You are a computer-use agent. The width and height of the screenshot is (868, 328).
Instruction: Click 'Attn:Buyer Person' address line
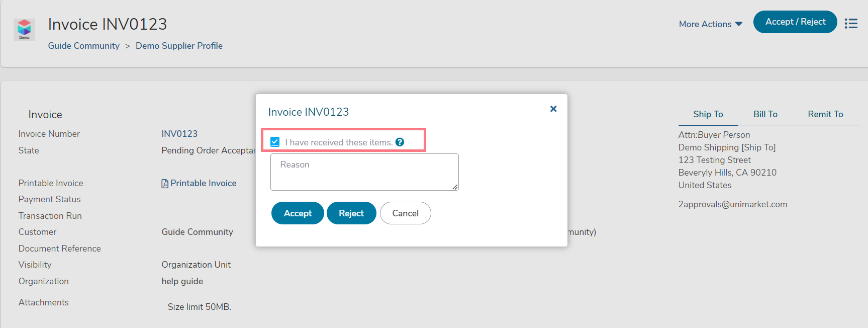pyautogui.click(x=714, y=135)
